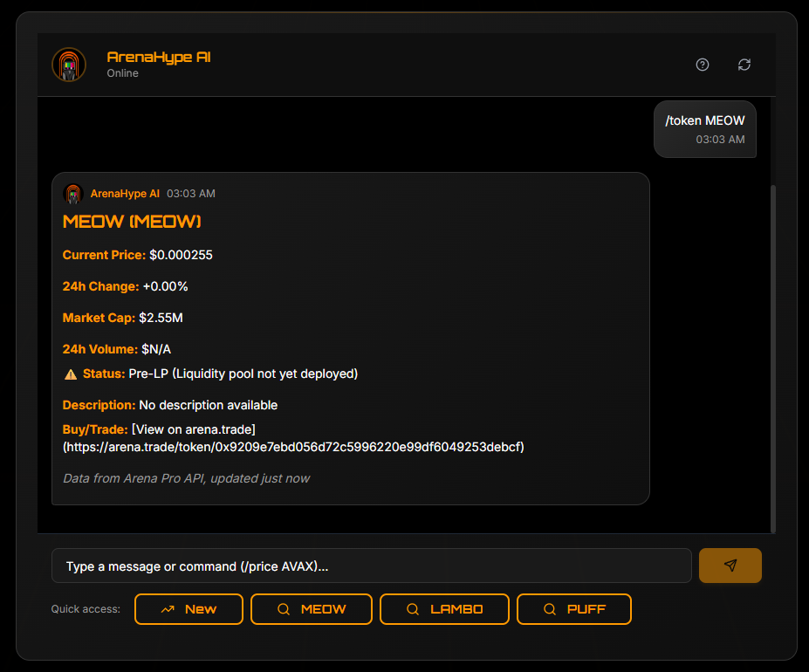Click the arena.trade token URL
The image size is (809, 672).
click(293, 447)
